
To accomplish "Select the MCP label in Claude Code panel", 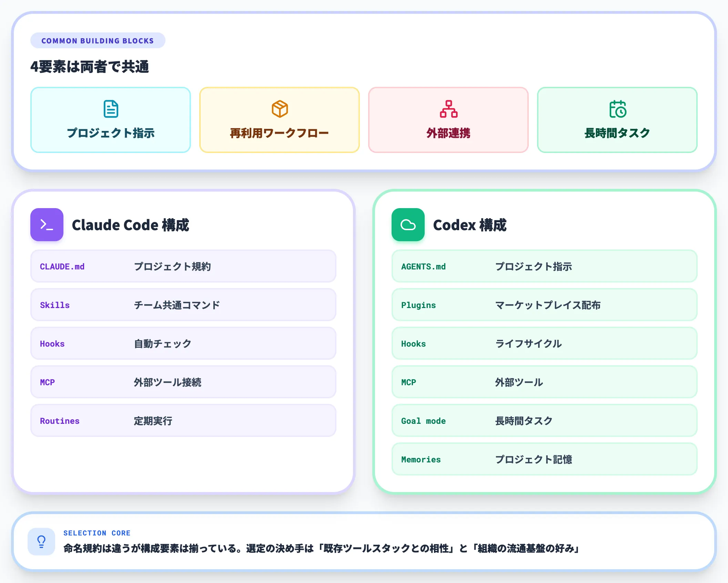I will click(x=47, y=382).
